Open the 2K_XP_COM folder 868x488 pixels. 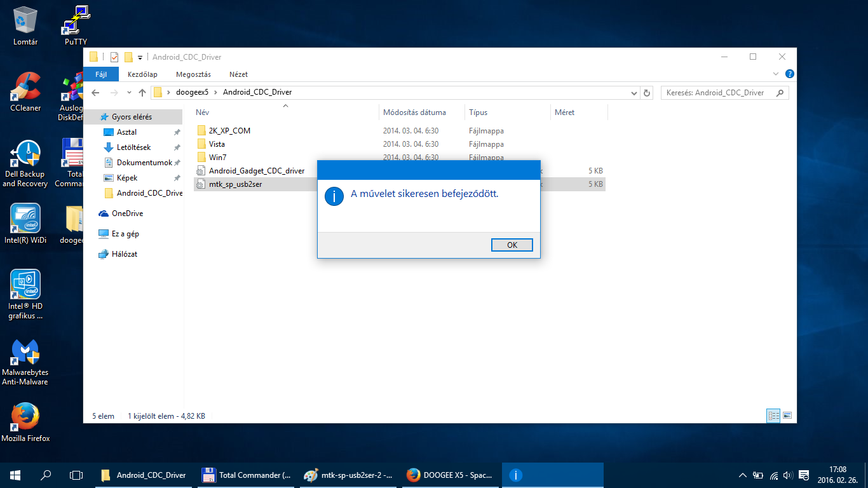click(x=229, y=131)
